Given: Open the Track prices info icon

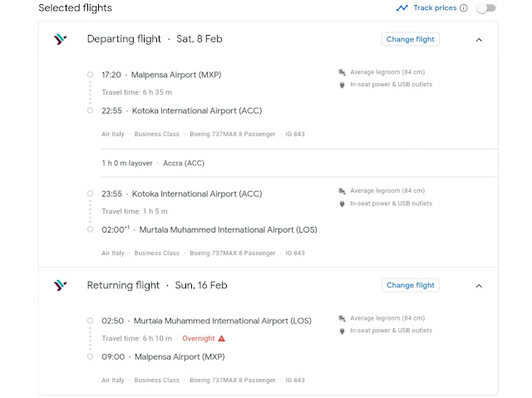Looking at the screenshot, I should [x=463, y=8].
